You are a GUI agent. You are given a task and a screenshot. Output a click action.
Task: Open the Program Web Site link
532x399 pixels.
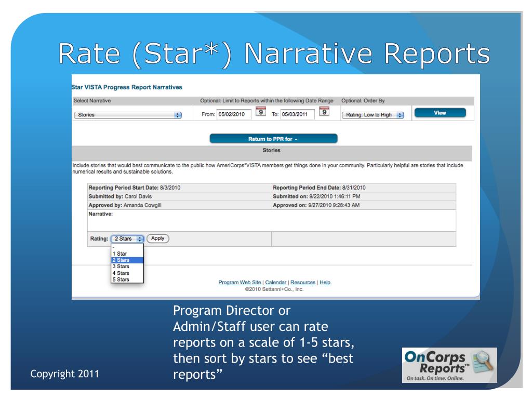(240, 282)
